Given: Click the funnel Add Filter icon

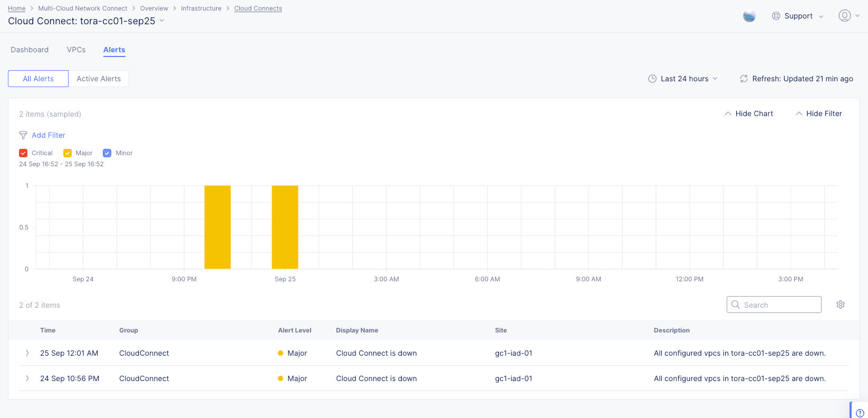Looking at the screenshot, I should pyautogui.click(x=23, y=135).
